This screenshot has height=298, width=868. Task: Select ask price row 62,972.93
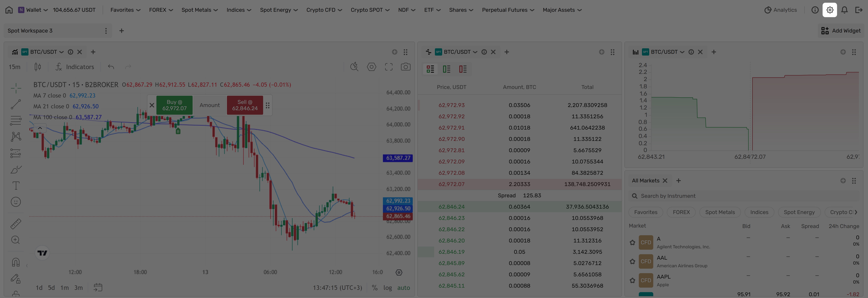[x=520, y=105]
